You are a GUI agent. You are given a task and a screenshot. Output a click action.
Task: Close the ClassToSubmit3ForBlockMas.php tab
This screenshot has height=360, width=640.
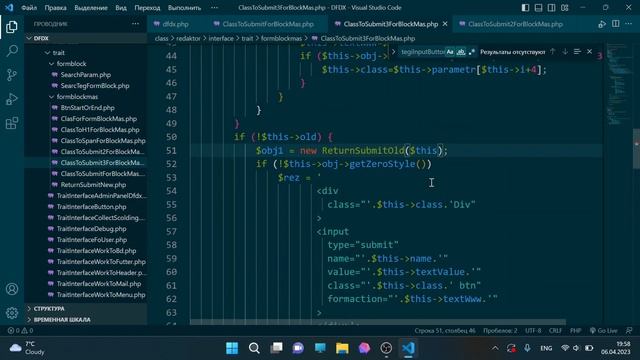(445, 24)
